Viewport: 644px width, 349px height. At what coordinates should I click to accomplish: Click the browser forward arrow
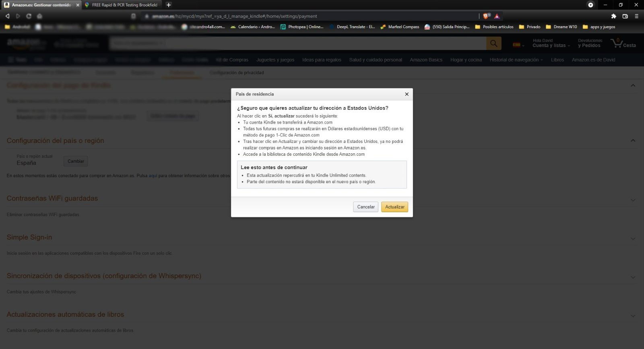tap(18, 16)
